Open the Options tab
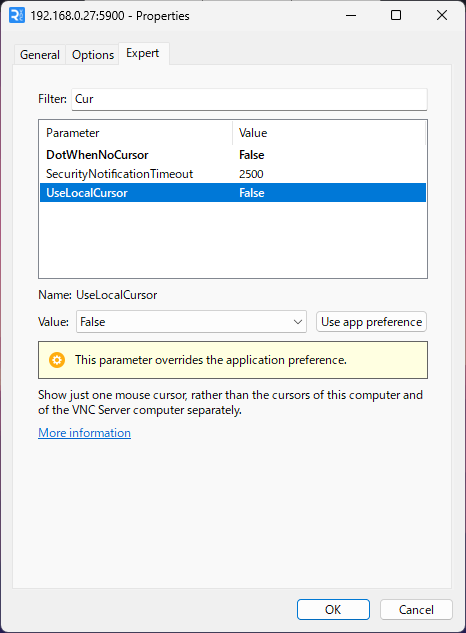The image size is (466, 633). click(x=93, y=54)
